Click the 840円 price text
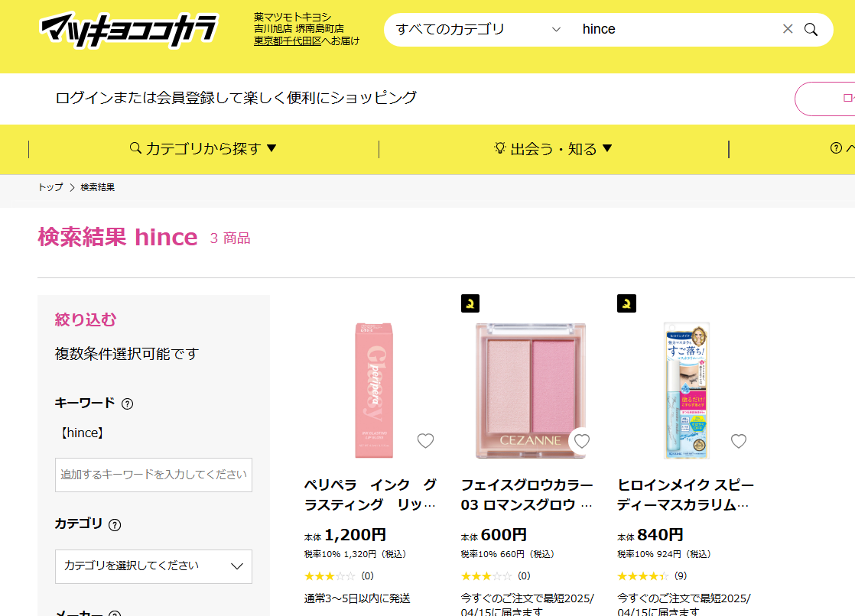This screenshot has width=855, height=616. click(660, 535)
